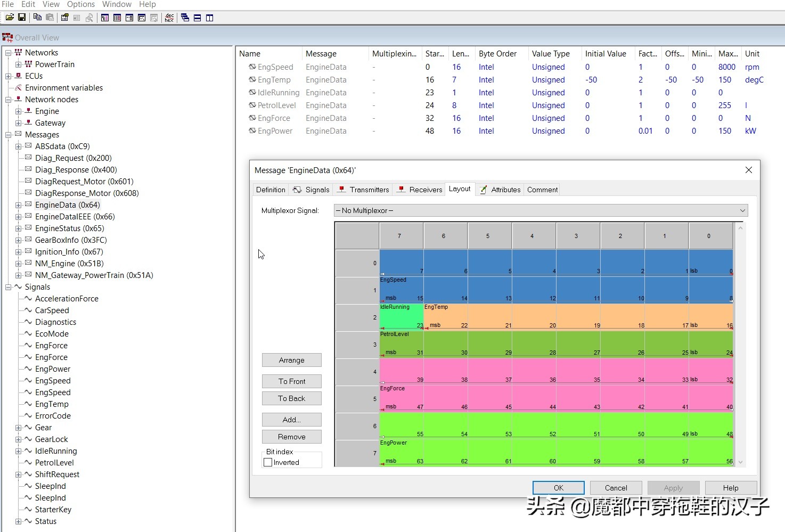Switch to the Signals tab

311,190
